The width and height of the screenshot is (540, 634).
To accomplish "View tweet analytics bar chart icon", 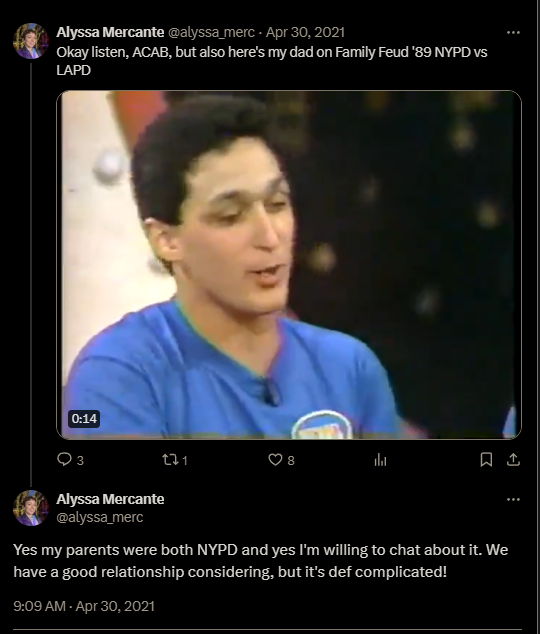I will 380,459.
